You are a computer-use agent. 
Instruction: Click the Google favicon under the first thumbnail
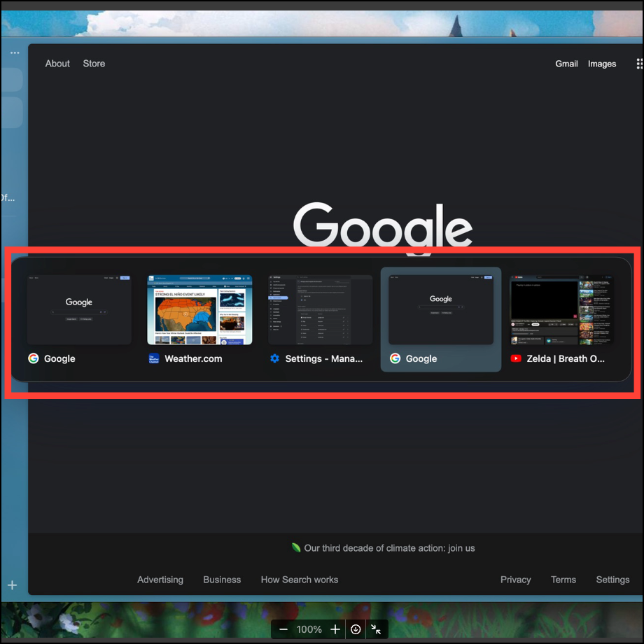pos(34,358)
